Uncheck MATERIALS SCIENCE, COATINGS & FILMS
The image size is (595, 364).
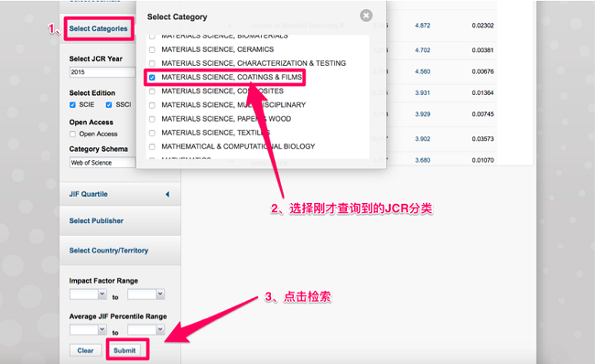(x=152, y=78)
